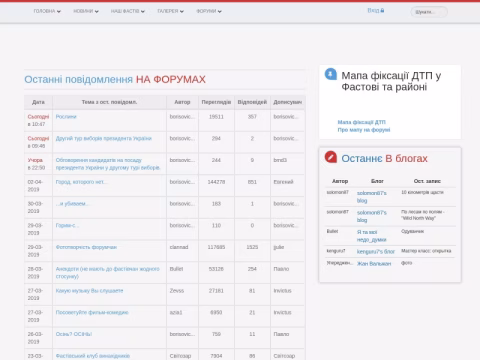
Task: Open topic Фастівський клуб винахідників
Action: pos(93,356)
